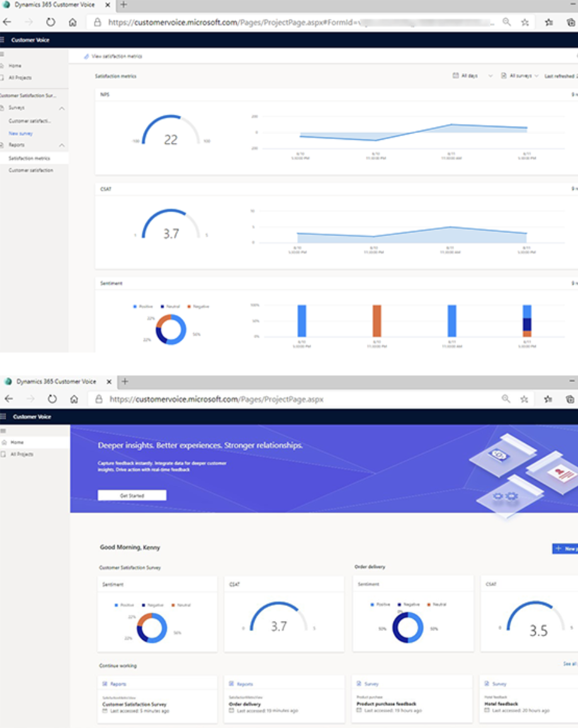
Task: Open collections icon in home page window
Action: pos(570,399)
